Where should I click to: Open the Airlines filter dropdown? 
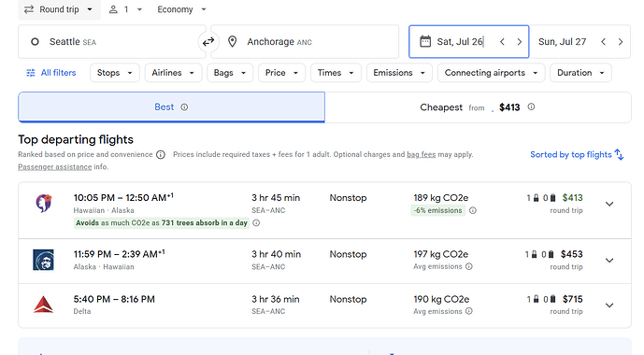click(173, 73)
